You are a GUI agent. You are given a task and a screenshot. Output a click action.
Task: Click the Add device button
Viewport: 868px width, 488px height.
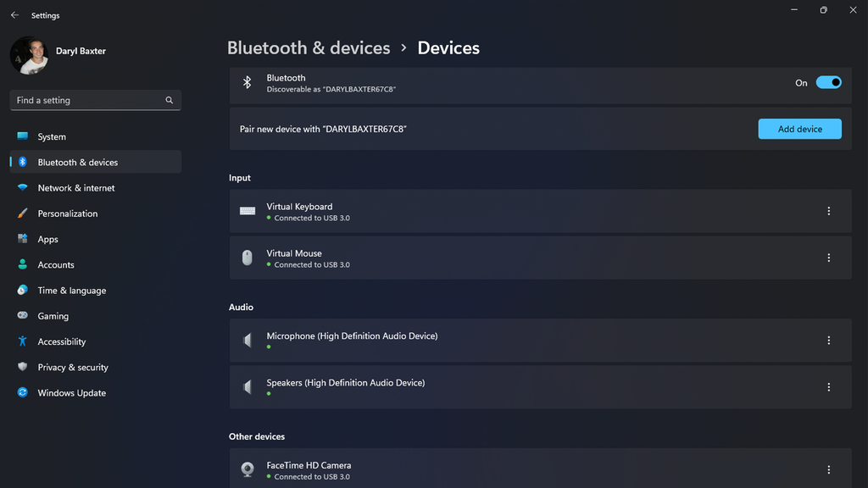pos(798,128)
